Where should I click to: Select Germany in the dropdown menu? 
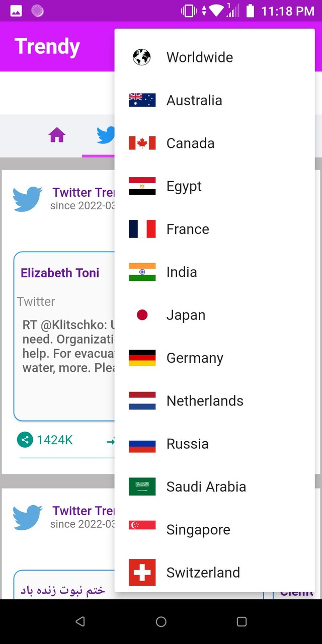tap(195, 358)
